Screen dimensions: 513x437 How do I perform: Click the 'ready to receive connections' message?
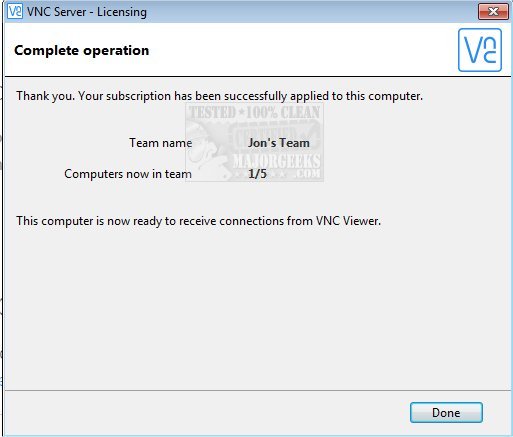coord(199,221)
